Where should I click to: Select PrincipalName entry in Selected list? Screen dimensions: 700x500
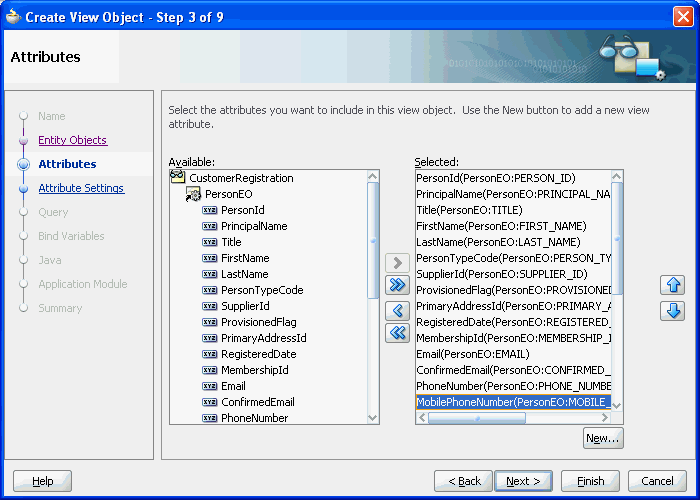513,194
